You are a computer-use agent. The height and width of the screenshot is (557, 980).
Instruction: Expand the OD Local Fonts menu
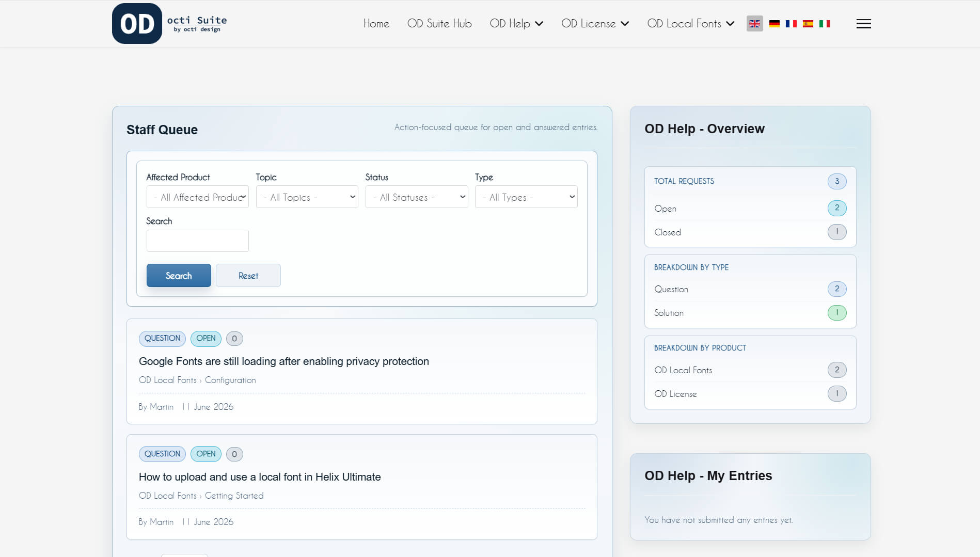point(691,24)
